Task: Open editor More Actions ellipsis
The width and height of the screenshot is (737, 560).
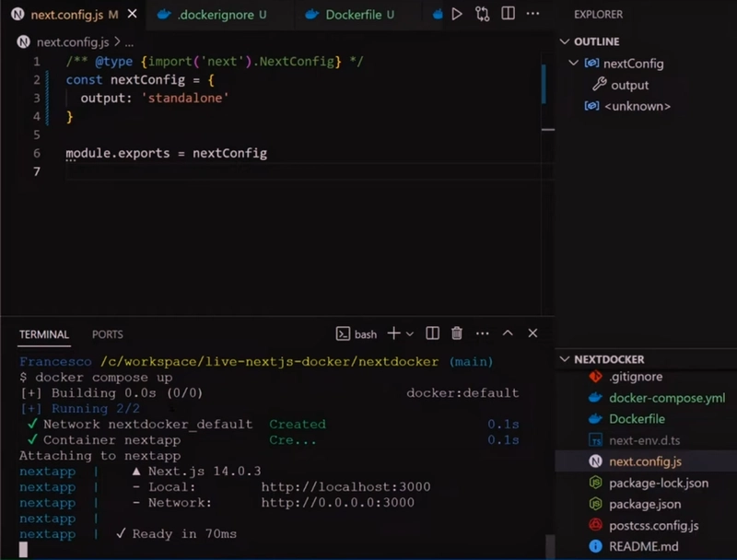Action: click(x=532, y=14)
